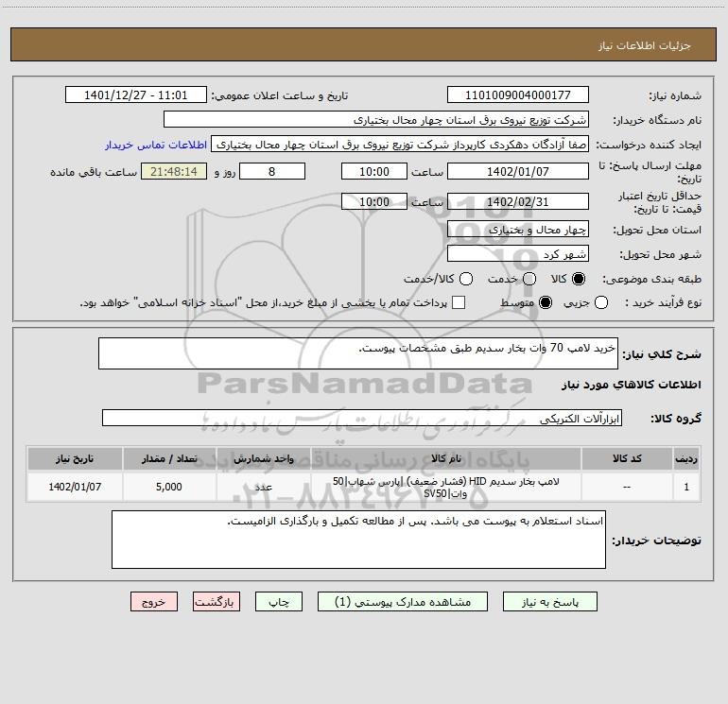Viewport: 728px width, 704px height.
Task: Click buyer organization name field
Action: [376, 119]
